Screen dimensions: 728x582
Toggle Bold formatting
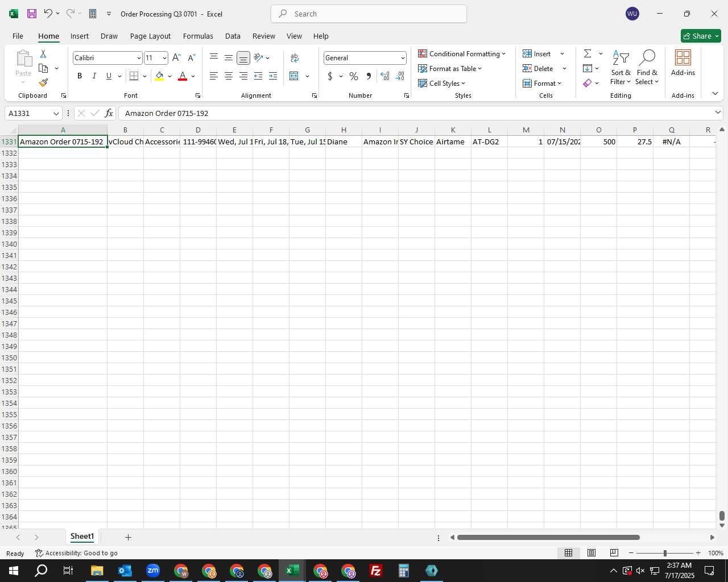80,76
